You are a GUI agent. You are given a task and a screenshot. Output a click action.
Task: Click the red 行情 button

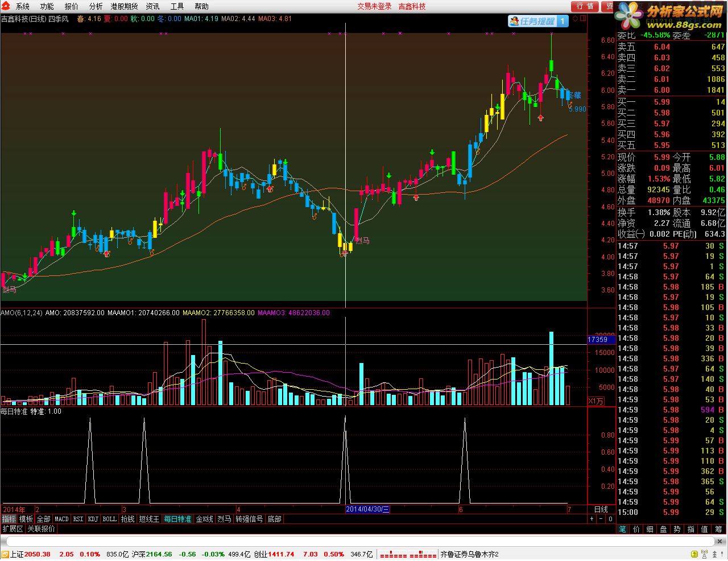(x=585, y=6)
